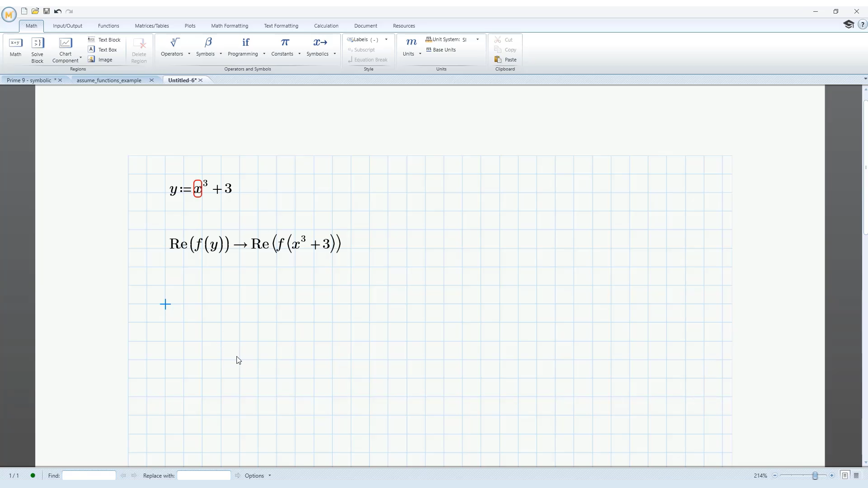Open the Operators palette
The height and width of the screenshot is (488, 868).
click(x=172, y=47)
